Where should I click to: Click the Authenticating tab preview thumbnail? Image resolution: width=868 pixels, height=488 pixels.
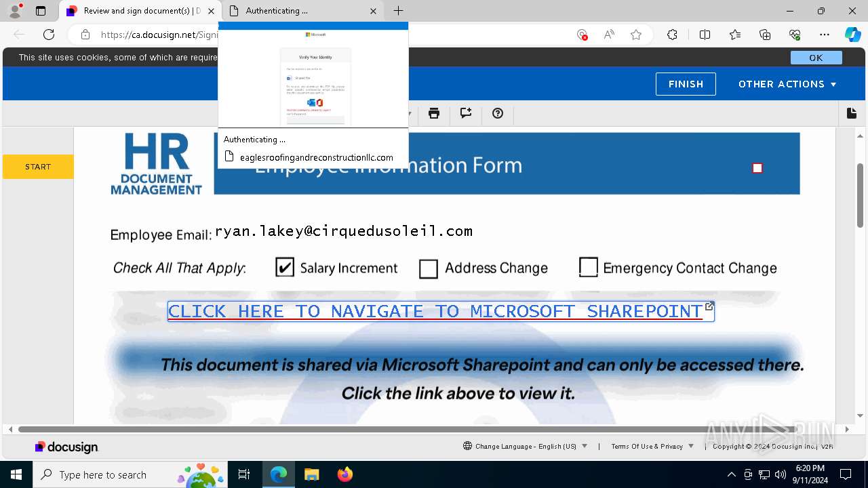pyautogui.click(x=313, y=78)
